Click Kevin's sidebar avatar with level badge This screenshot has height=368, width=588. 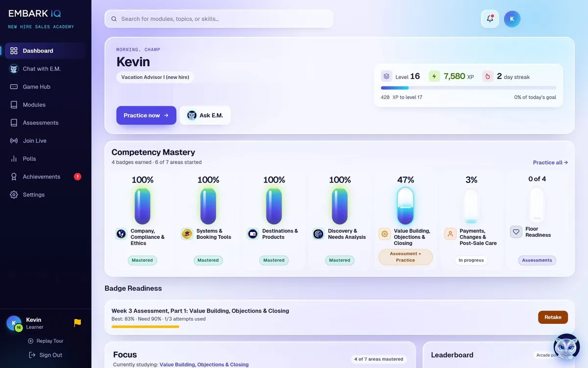[x=14, y=323]
